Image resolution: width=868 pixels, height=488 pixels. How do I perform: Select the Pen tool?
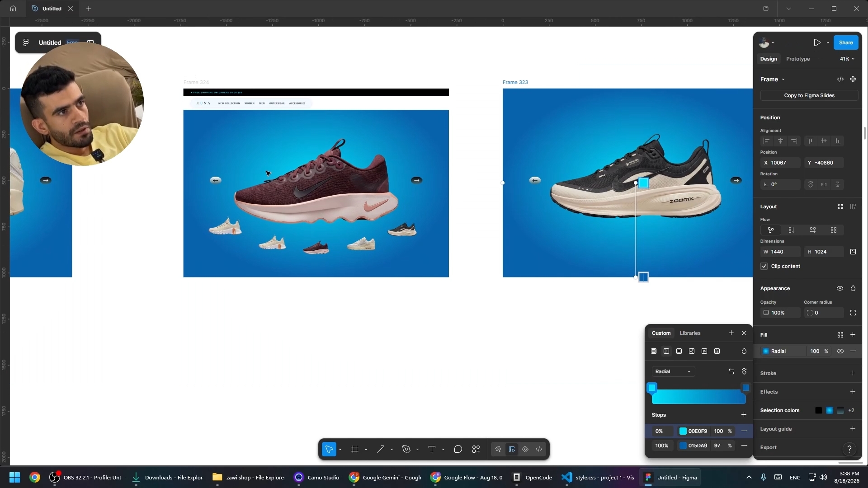pyautogui.click(x=406, y=449)
